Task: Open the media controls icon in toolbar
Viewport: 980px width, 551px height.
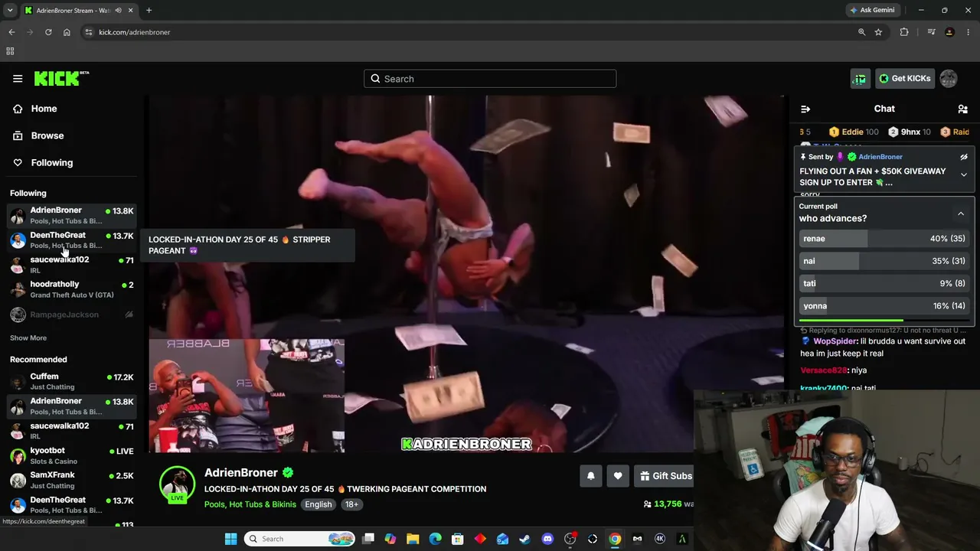Action: click(931, 32)
